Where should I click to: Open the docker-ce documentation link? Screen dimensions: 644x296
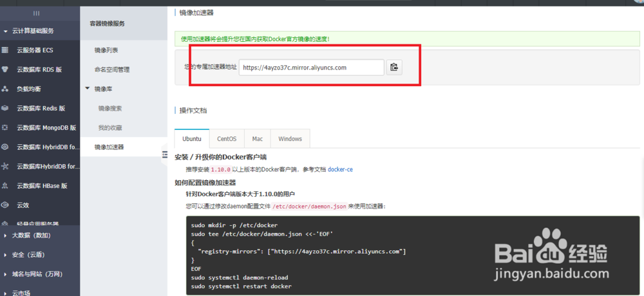click(340, 169)
